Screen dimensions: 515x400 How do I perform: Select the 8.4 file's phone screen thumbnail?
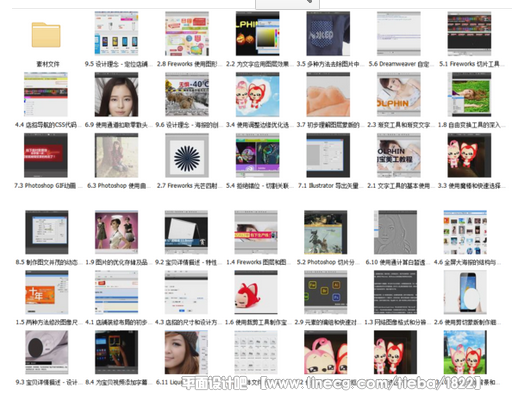116,352
